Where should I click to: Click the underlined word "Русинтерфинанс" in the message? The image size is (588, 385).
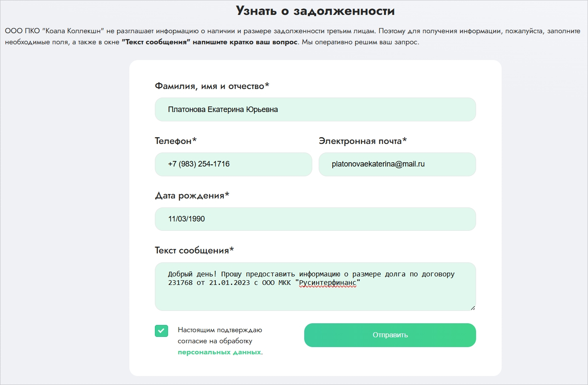click(328, 283)
